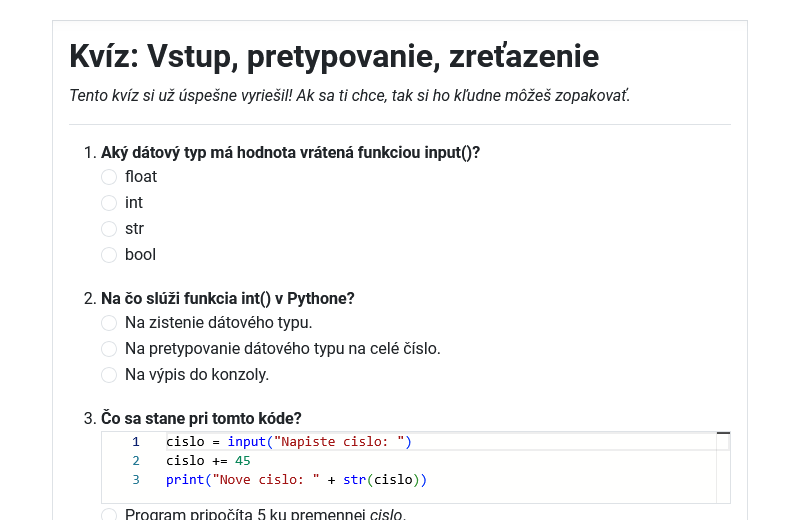The height and width of the screenshot is (520, 800).
Task: Choose 'int' as the answer for question 1
Action: [x=109, y=203]
